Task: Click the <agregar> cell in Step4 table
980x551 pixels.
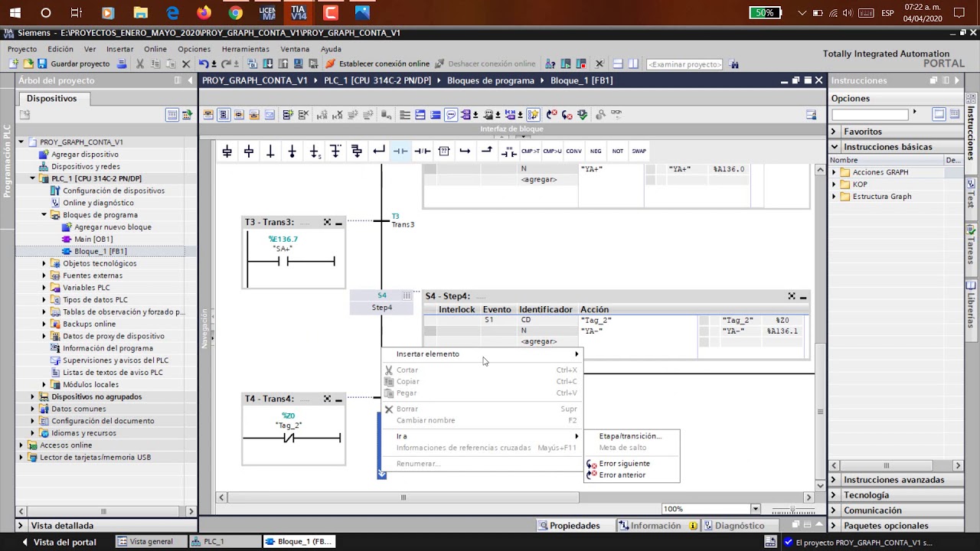Action: tap(539, 342)
